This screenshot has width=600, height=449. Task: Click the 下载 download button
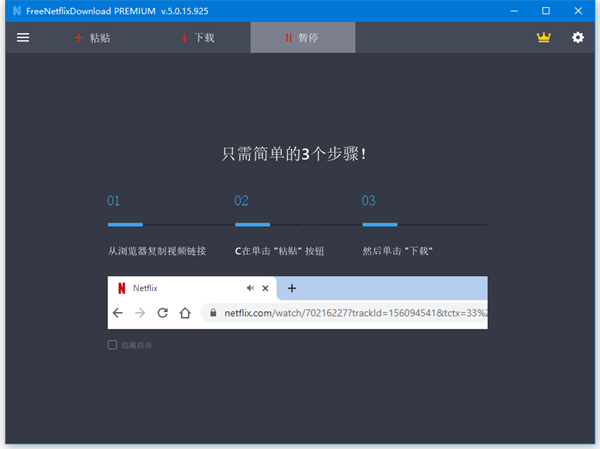(x=198, y=38)
